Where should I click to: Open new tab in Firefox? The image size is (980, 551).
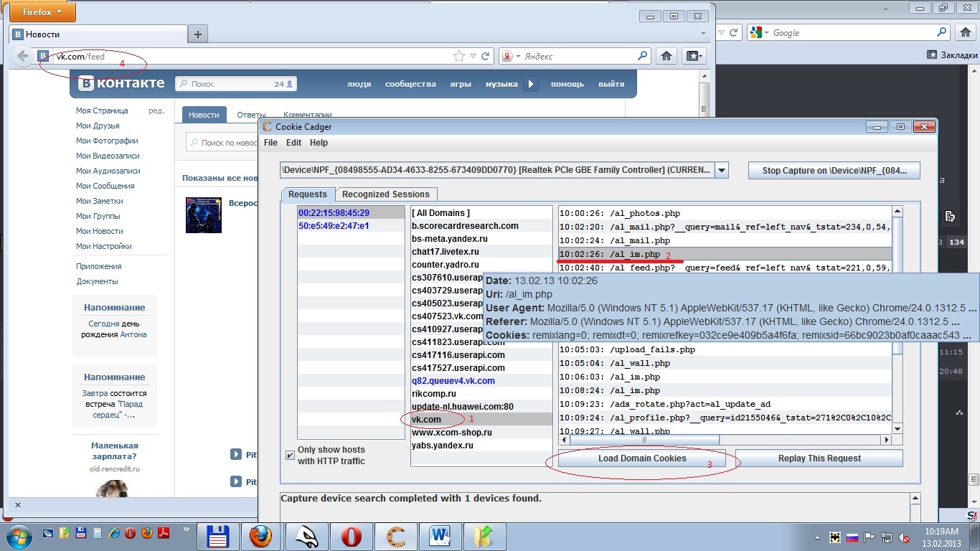pyautogui.click(x=198, y=34)
